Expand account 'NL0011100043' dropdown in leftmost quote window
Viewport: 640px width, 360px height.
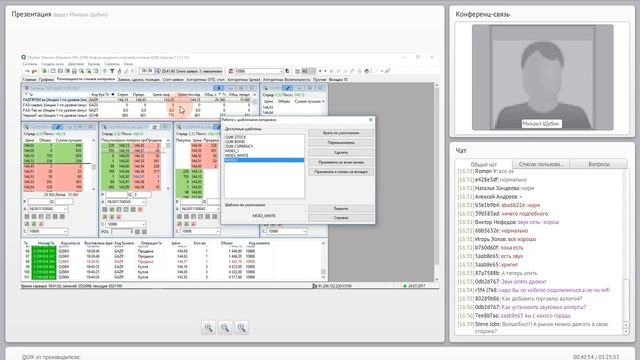(x=65, y=209)
